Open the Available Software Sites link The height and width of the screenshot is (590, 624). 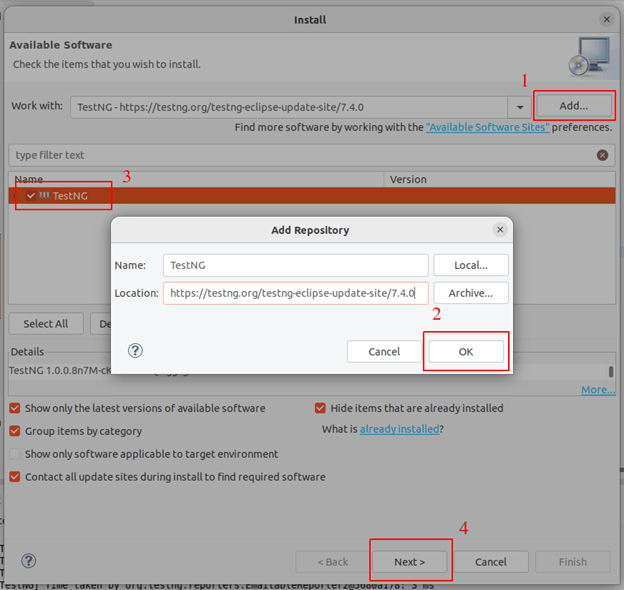pos(488,127)
